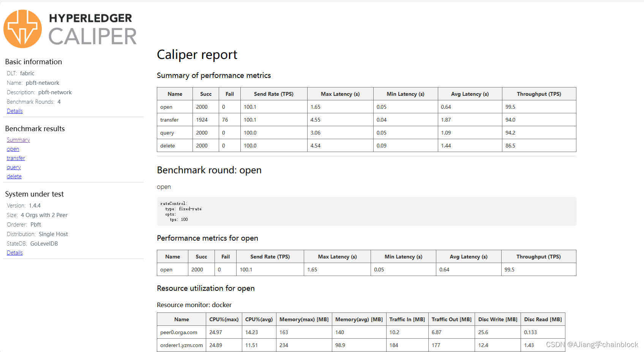644x352 pixels.
Task: Select the 'Resource utilization for open' heading
Action: click(206, 288)
